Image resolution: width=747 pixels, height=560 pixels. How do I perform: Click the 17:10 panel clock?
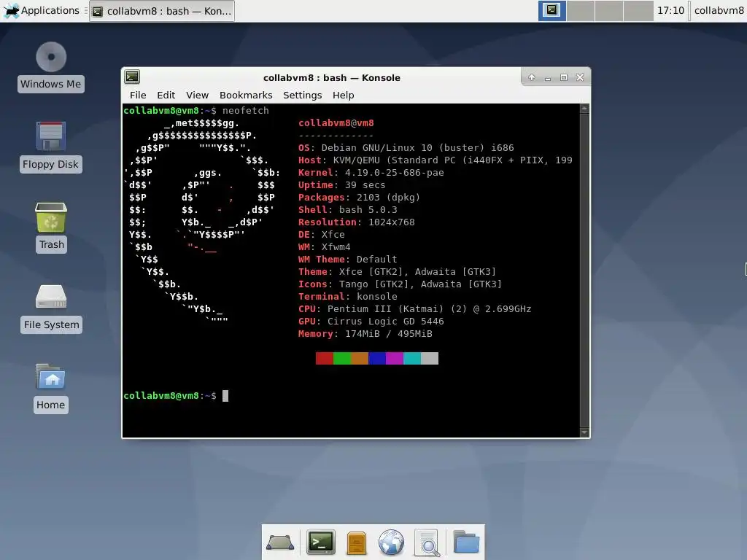(671, 10)
